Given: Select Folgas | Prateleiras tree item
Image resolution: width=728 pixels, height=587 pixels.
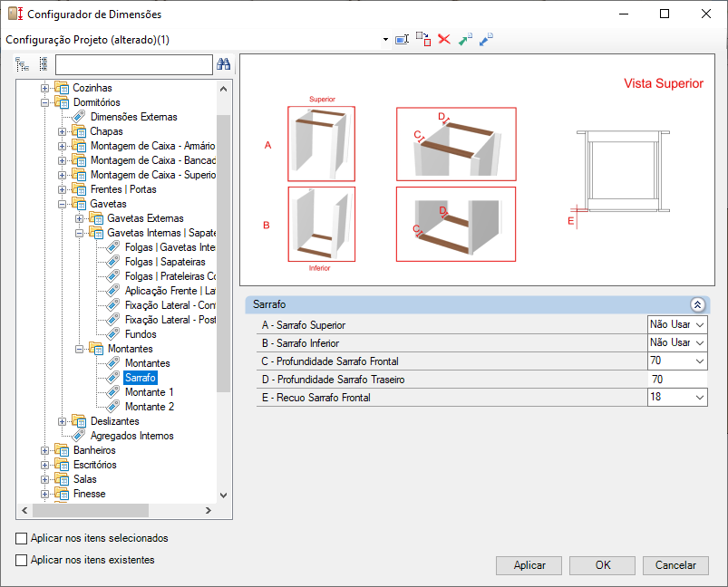Looking at the screenshot, I should (x=170, y=276).
